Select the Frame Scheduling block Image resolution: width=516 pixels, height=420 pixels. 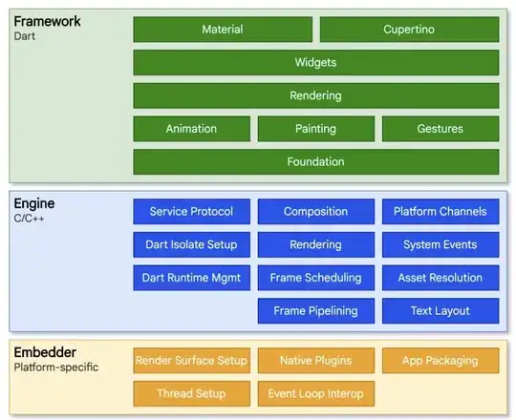pos(316,278)
